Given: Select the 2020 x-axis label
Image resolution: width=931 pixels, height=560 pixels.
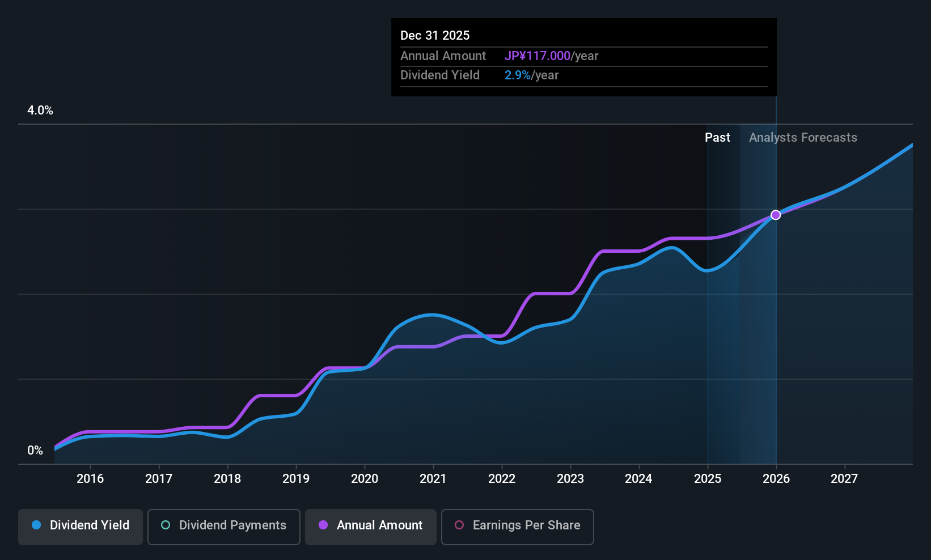Looking at the screenshot, I should pos(365,478).
